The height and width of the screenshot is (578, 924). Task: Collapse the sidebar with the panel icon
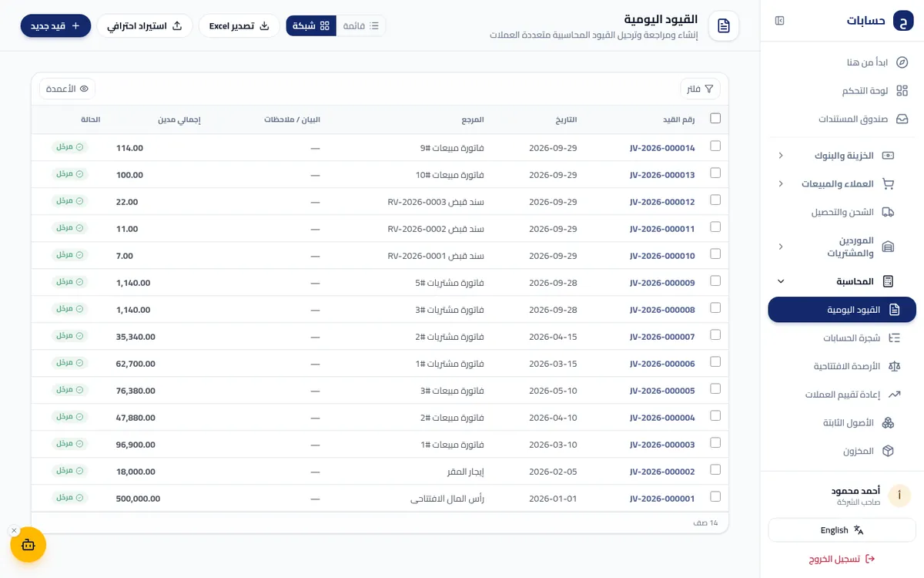[x=780, y=21]
